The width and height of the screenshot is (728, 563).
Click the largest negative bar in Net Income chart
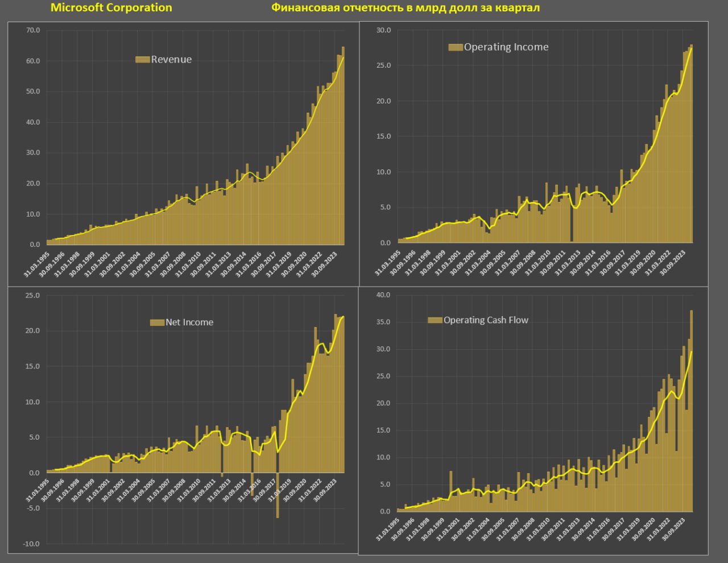pyautogui.click(x=278, y=495)
